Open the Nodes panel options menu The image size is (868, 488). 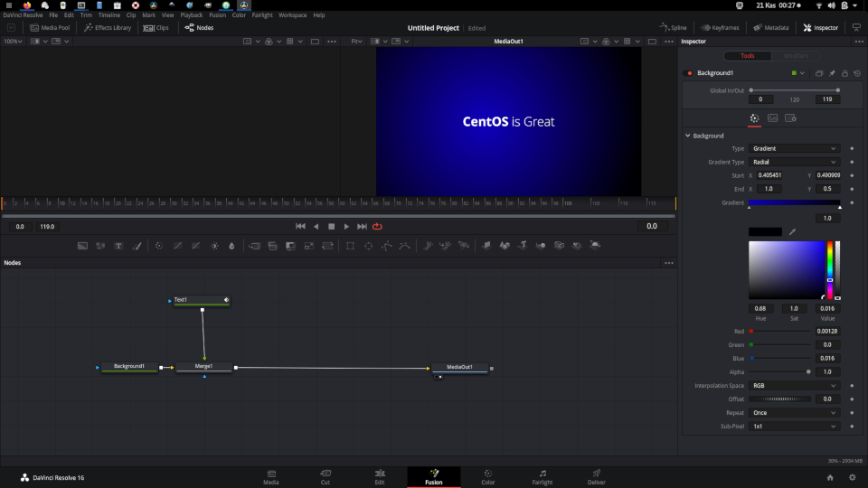pyautogui.click(x=669, y=263)
